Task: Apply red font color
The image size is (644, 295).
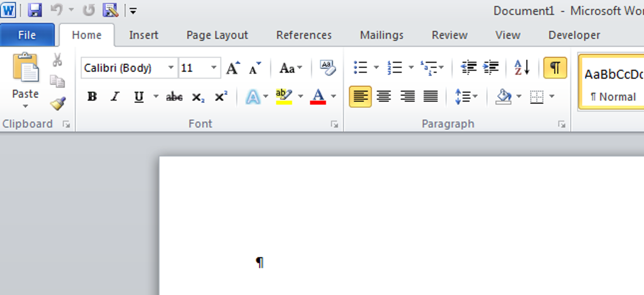Action: click(x=318, y=97)
